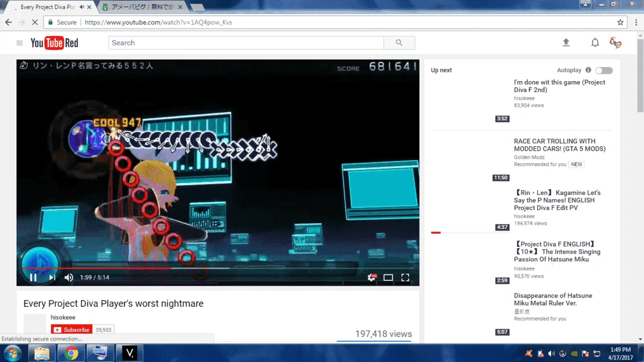Open hisokeee channel avatar
644x362 pixels.
tap(35, 325)
